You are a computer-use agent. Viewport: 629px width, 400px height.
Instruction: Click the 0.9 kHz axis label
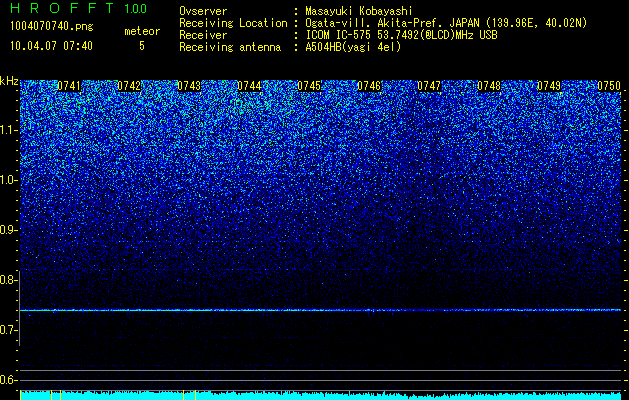(9, 230)
